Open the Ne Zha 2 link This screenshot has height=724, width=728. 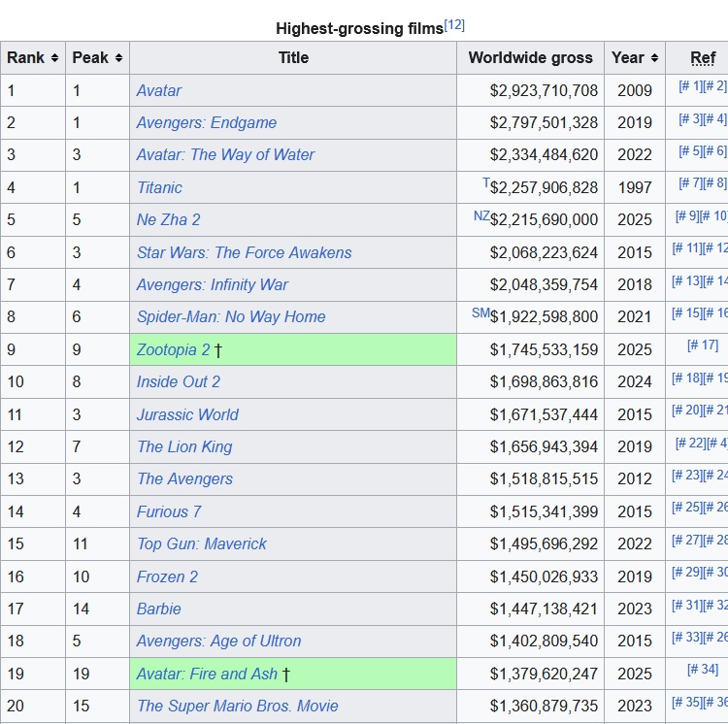tap(168, 219)
